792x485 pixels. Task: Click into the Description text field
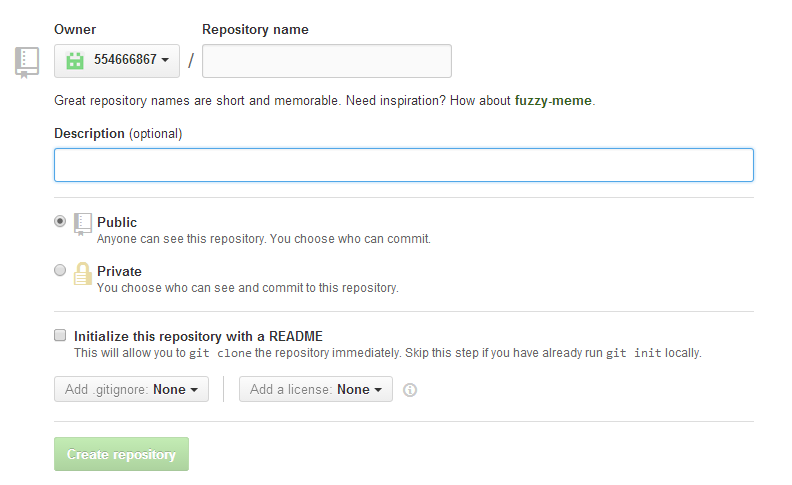(x=403, y=165)
